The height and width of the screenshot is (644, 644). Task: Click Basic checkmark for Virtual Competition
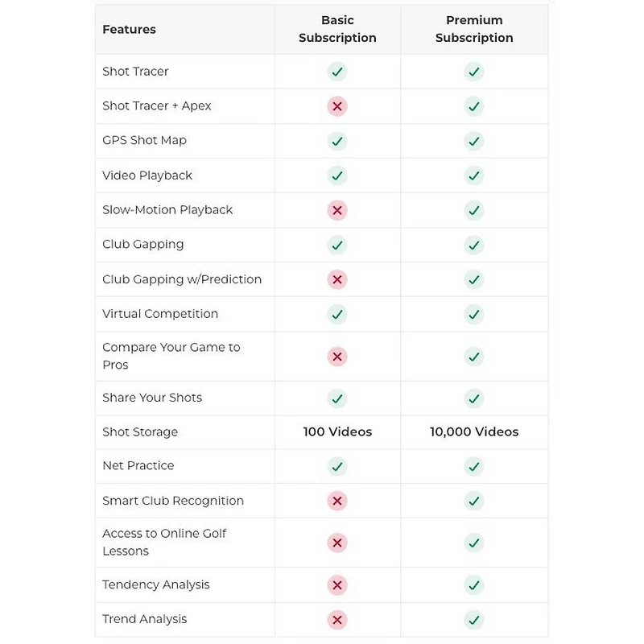click(x=337, y=314)
